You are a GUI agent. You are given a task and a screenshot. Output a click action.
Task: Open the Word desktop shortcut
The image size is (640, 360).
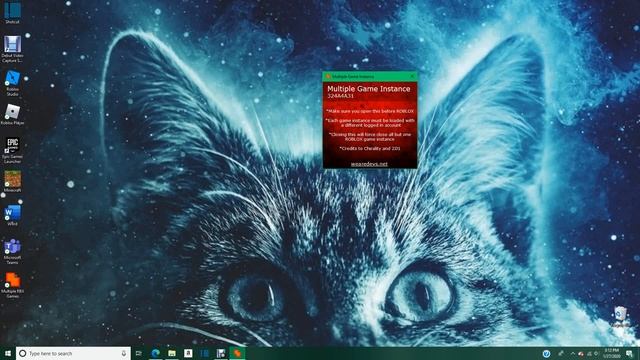tap(12, 216)
